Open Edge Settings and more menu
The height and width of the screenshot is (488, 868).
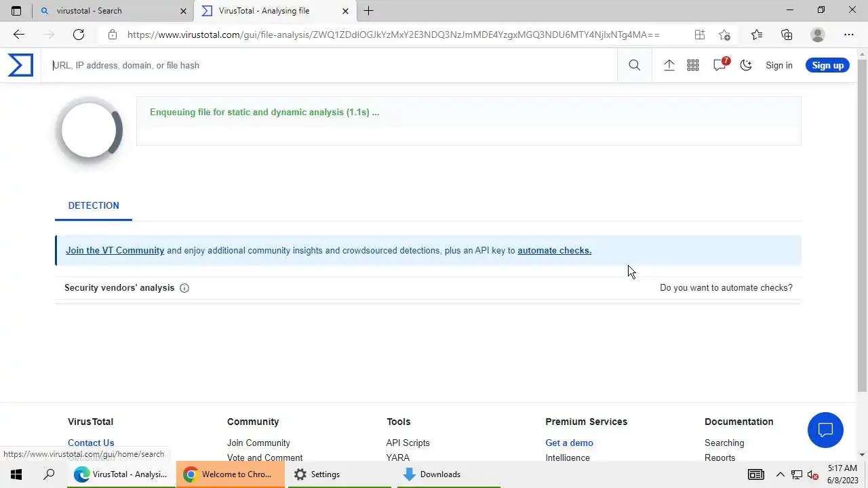(x=849, y=35)
